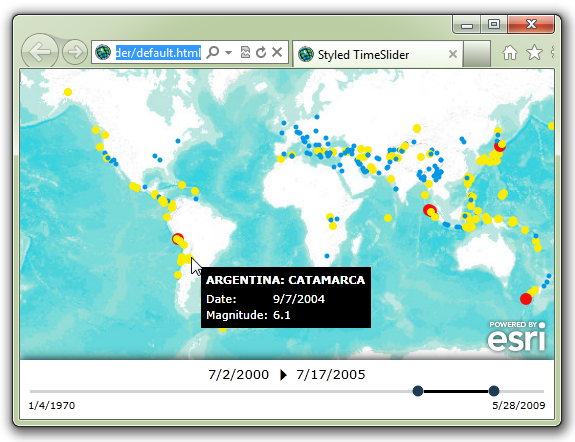Image resolution: width=575 pixels, height=442 pixels.
Task: Click the refresh page icon
Action: tap(261, 52)
